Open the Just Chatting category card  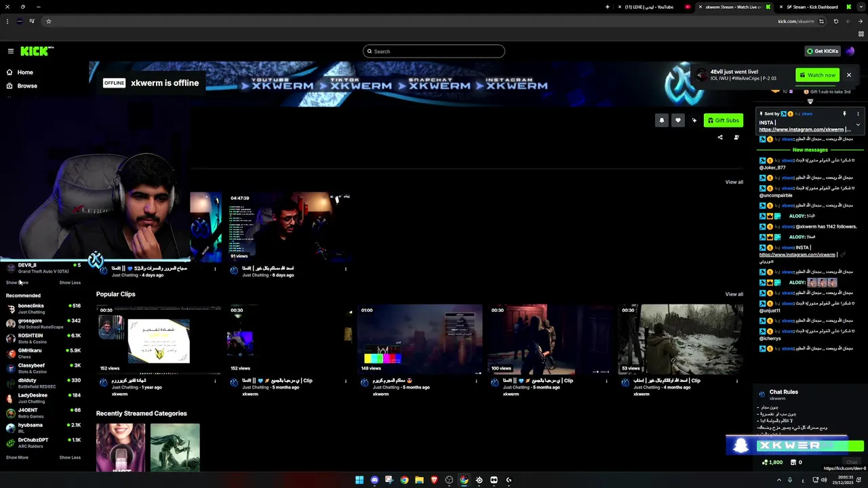pos(121,447)
